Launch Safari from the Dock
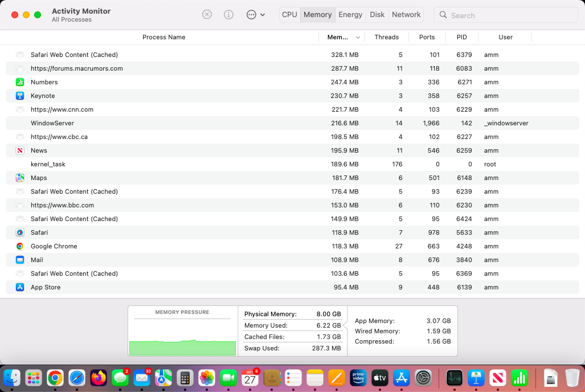Screen dimensions: 585x392 77,378
